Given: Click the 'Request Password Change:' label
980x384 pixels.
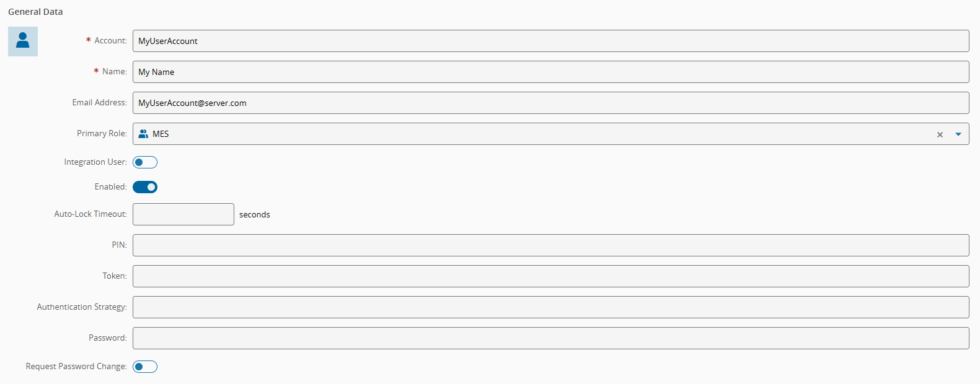Looking at the screenshot, I should click(76, 367).
